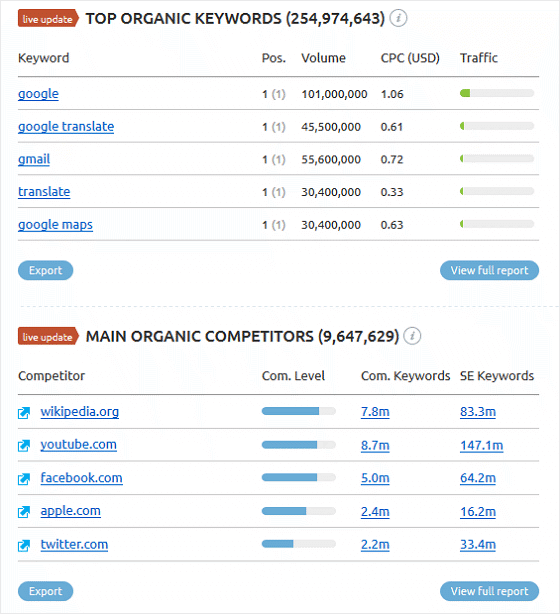Open twitter.com external link icon
560x614 pixels.
click(x=24, y=545)
